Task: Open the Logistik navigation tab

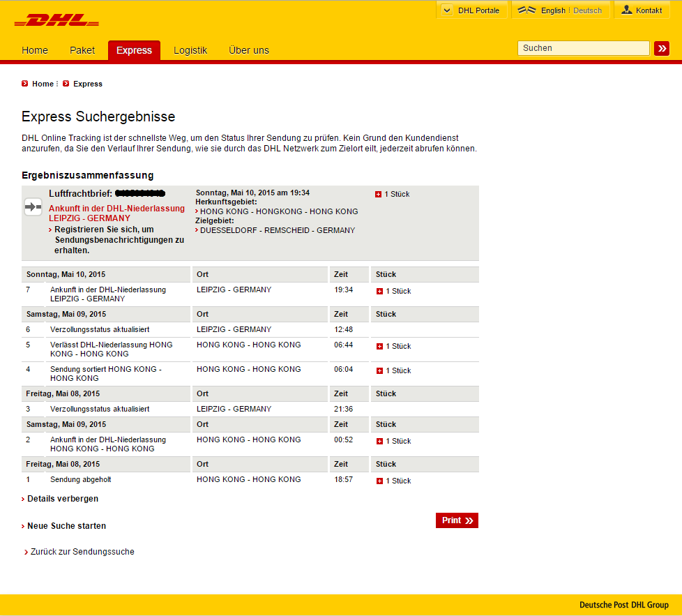Action: [x=190, y=50]
